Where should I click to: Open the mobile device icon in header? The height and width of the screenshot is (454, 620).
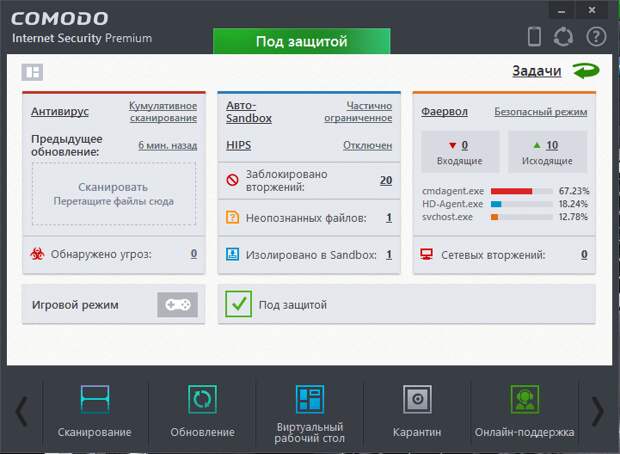tap(534, 37)
